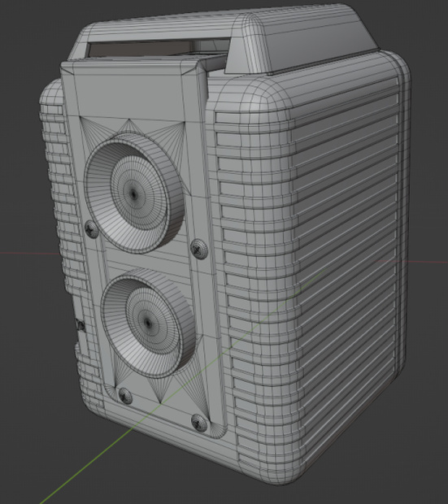Select the screw below-left of the lower lens
448x504 pixels.
pos(125,396)
